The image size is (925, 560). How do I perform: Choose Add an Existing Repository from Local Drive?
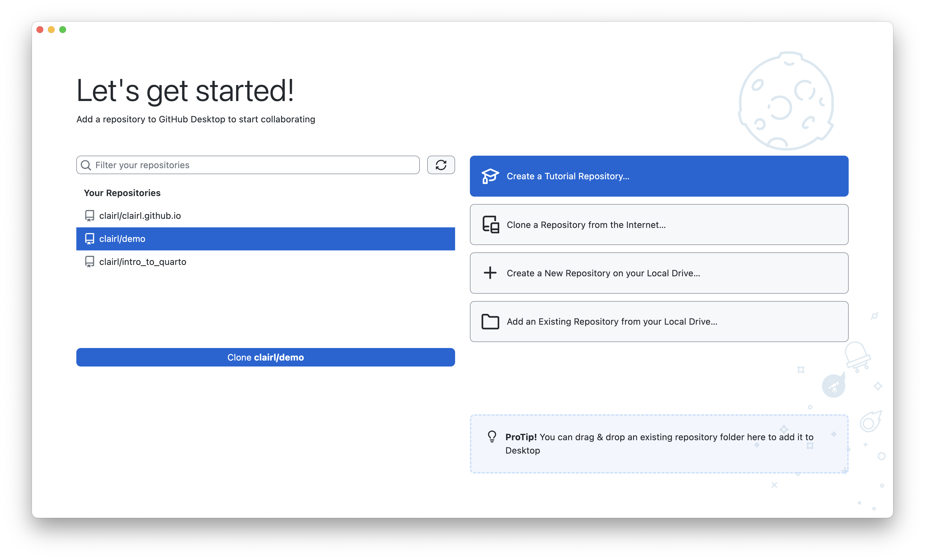659,322
